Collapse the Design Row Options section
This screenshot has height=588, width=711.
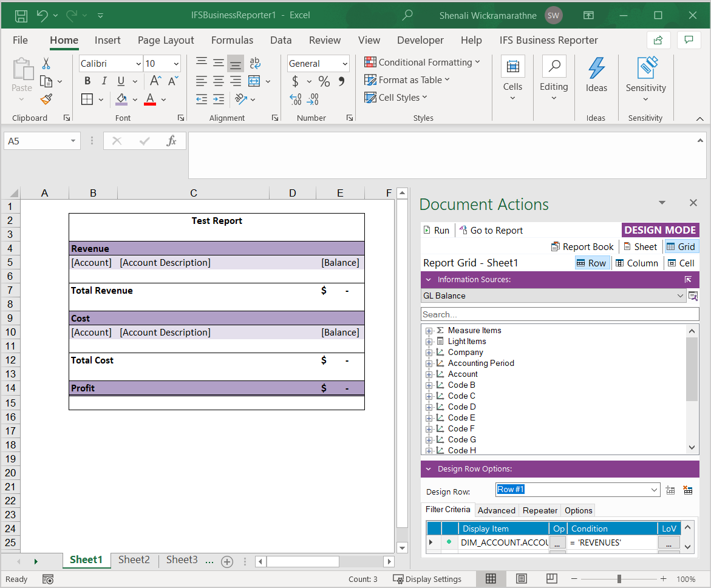pyautogui.click(x=429, y=469)
